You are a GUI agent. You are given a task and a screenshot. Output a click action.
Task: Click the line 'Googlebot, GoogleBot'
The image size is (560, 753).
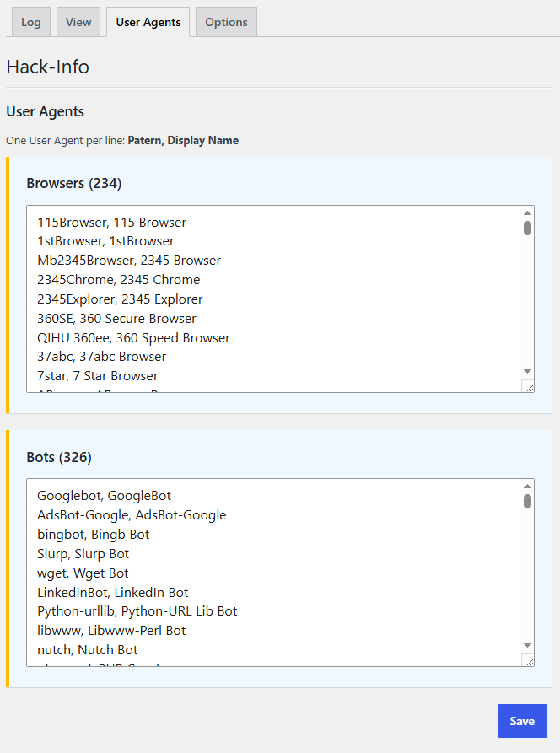(105, 496)
